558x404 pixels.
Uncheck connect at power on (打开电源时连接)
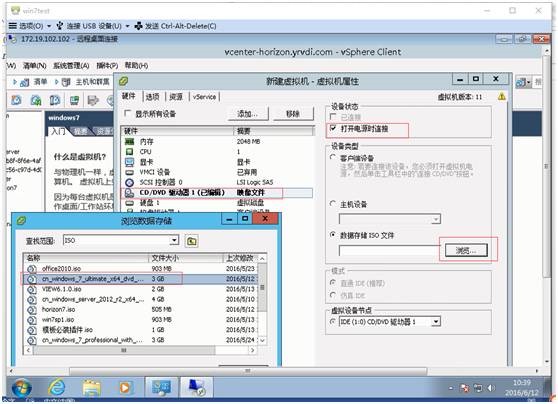tap(333, 128)
